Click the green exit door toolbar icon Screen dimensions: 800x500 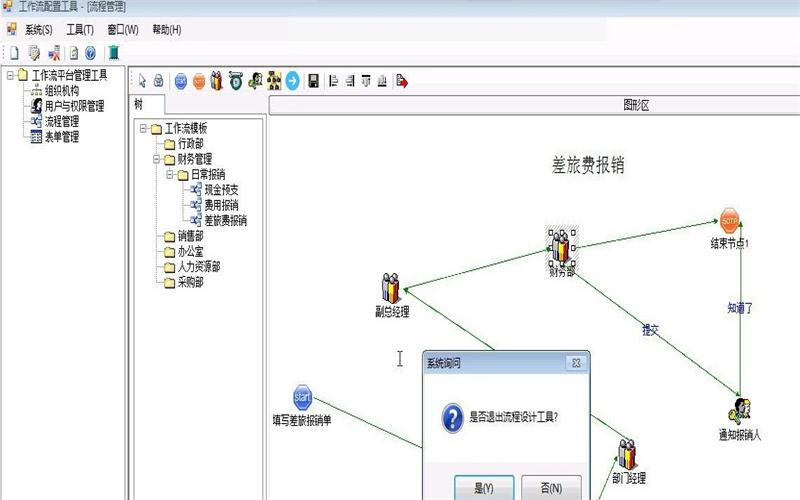click(x=114, y=53)
